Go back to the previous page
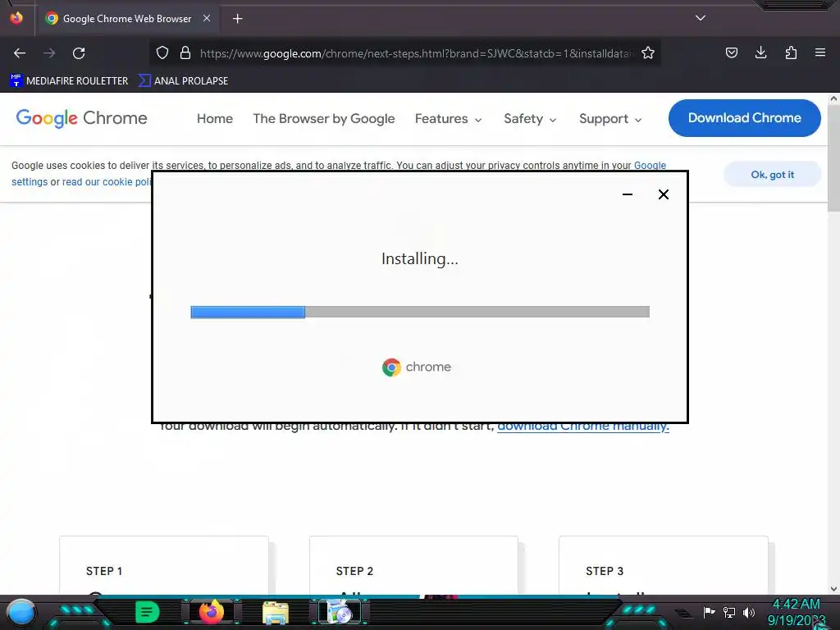 pyautogui.click(x=20, y=53)
